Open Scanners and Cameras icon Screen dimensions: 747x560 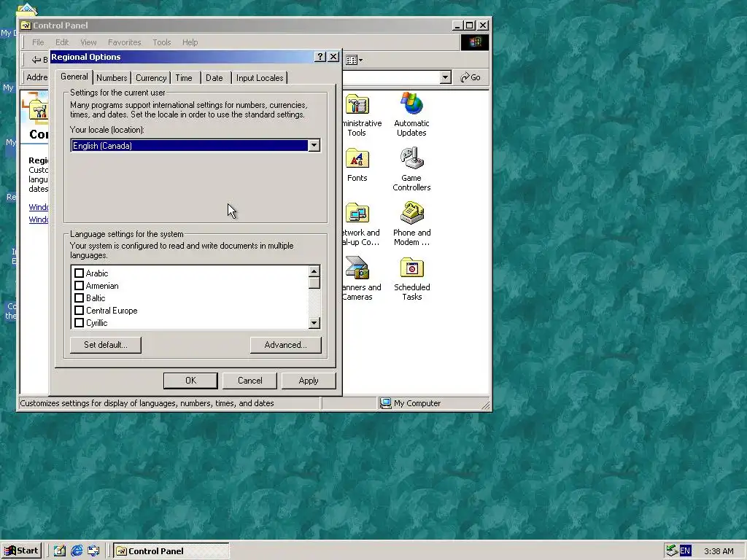pos(357,268)
